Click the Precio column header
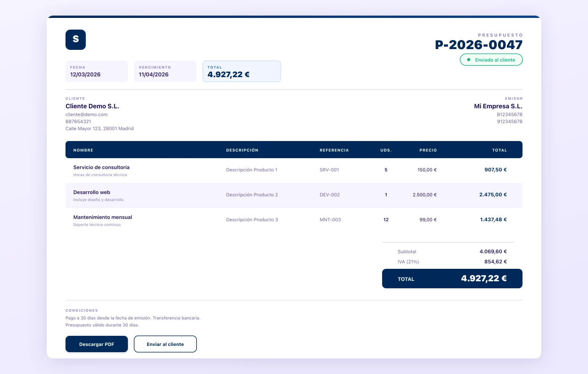The image size is (588, 374). tap(428, 150)
